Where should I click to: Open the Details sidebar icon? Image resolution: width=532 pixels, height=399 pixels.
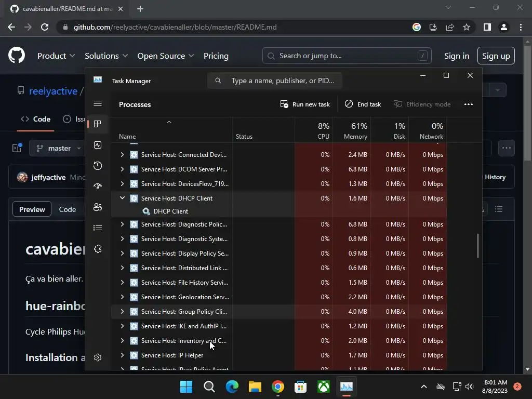point(98,228)
